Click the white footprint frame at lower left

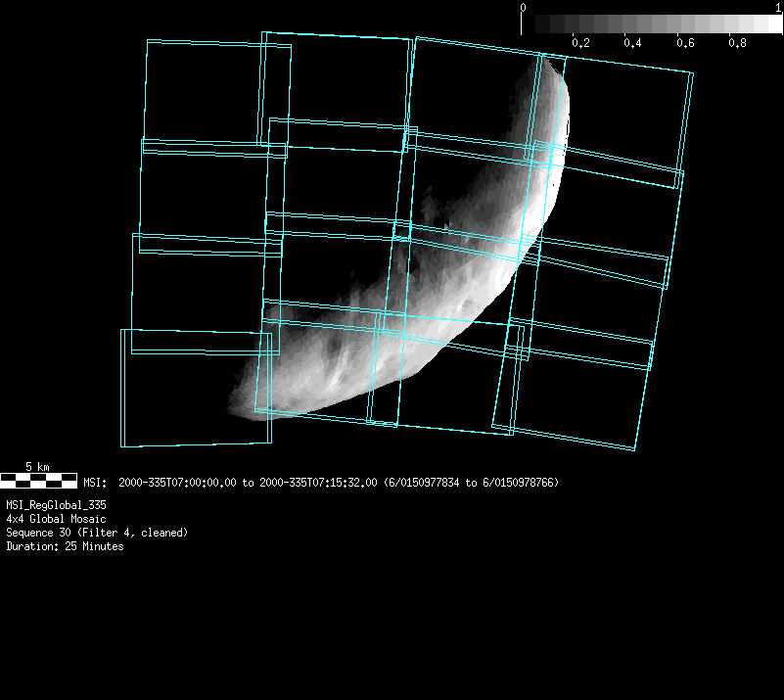point(121,392)
